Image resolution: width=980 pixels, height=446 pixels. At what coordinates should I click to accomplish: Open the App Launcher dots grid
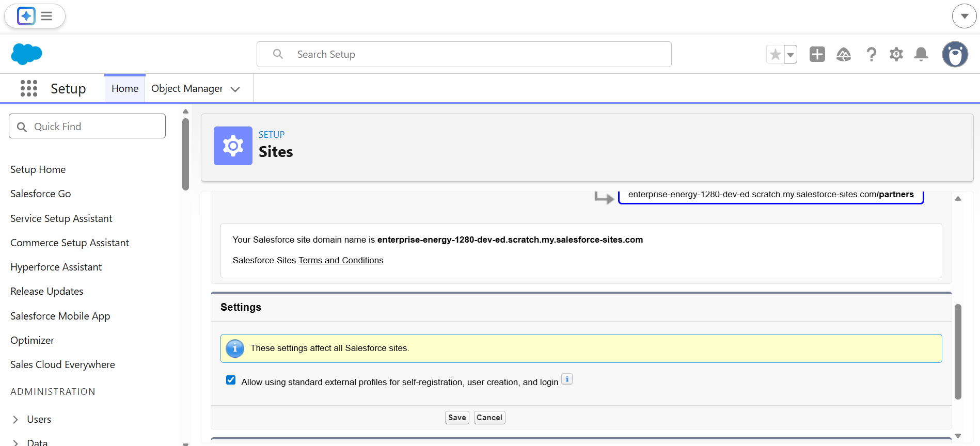coord(29,88)
